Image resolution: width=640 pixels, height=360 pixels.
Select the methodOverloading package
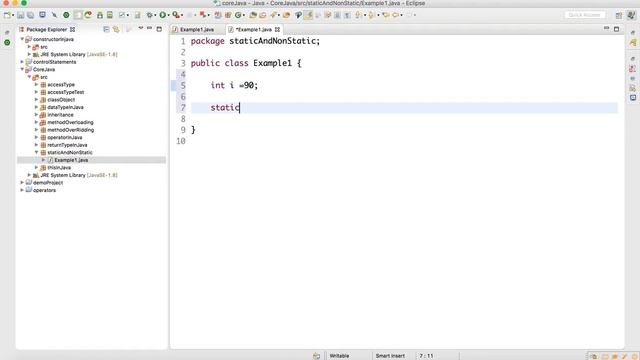point(70,122)
